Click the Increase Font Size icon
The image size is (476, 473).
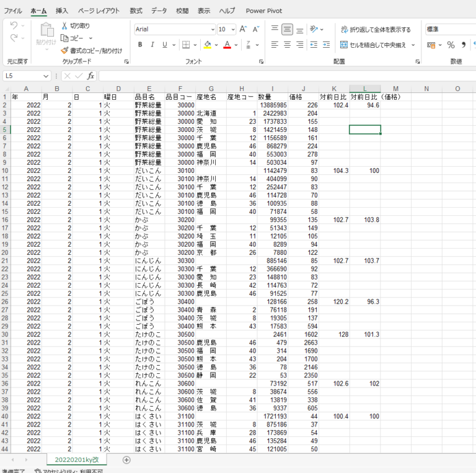[243, 29]
